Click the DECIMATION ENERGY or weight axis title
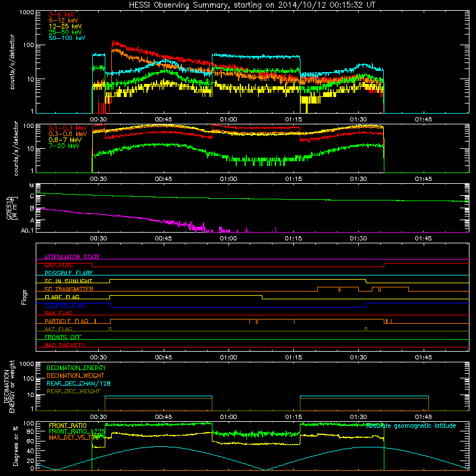476x476 pixels. pyautogui.click(x=10, y=386)
